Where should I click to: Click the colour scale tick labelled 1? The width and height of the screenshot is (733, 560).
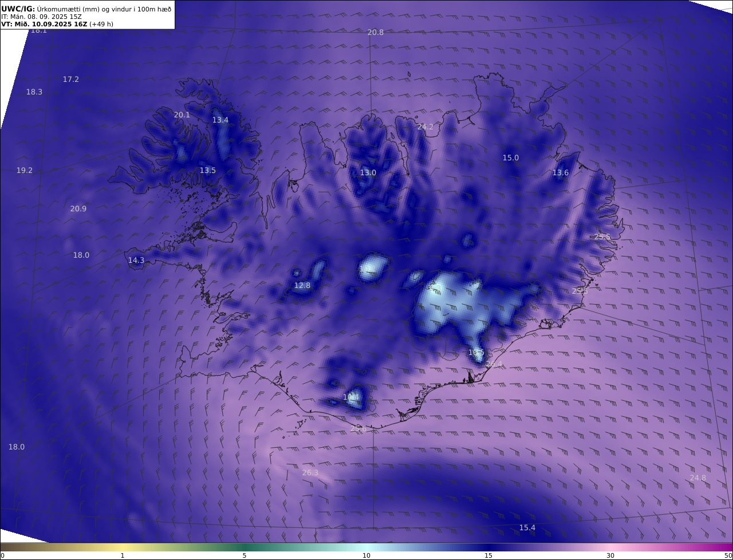tap(123, 555)
